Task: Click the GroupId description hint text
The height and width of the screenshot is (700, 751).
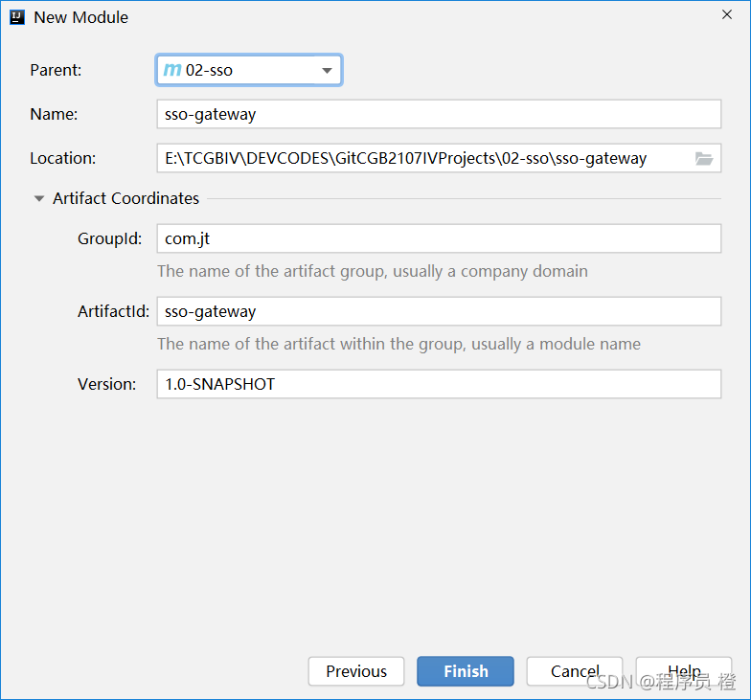Action: tap(373, 271)
